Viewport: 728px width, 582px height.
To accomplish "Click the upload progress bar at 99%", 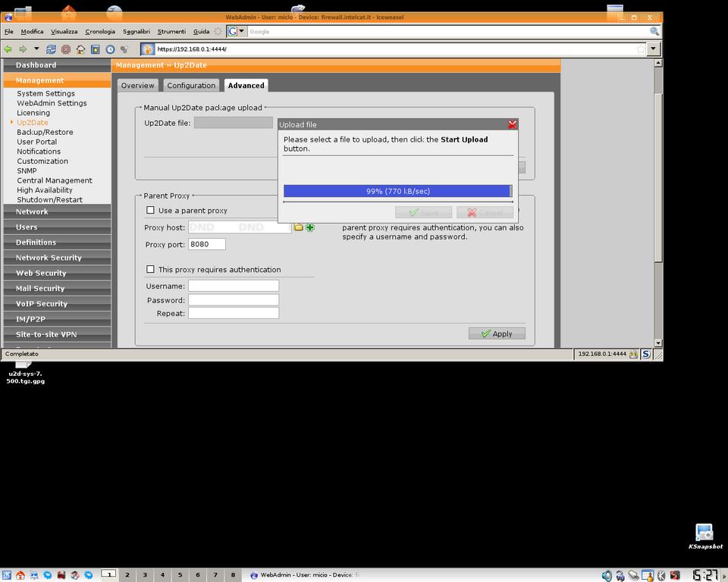I will [397, 192].
